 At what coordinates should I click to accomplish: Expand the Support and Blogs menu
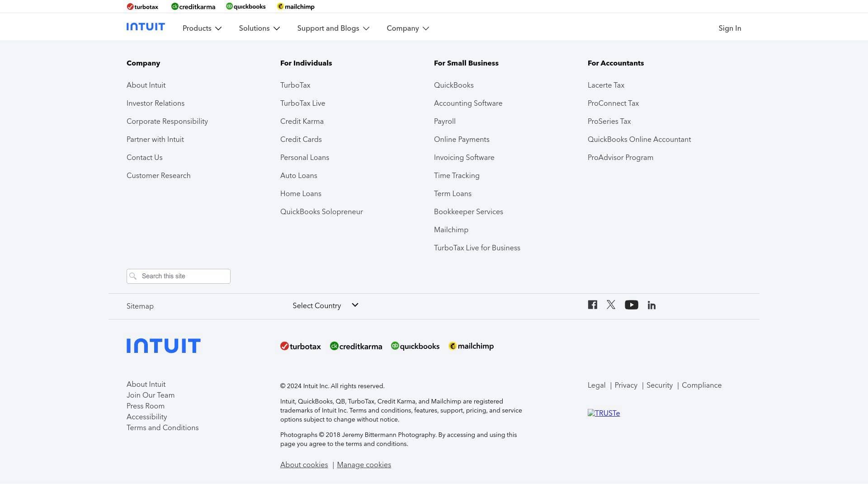click(333, 28)
